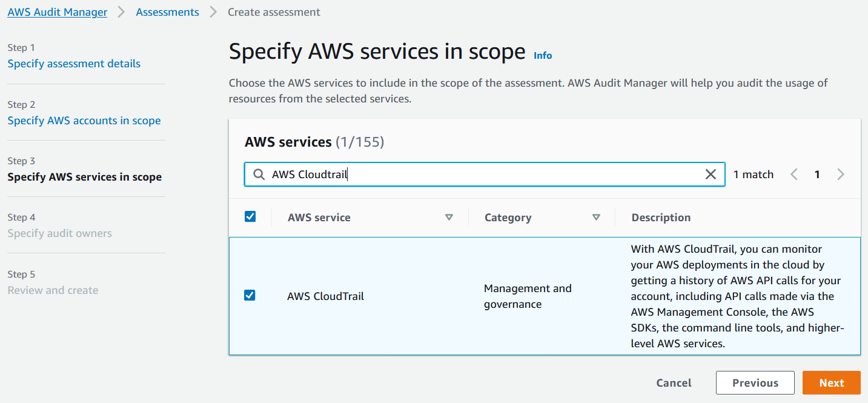Go to previous page of results
Viewport: 868px width, 403px height.
coord(794,175)
